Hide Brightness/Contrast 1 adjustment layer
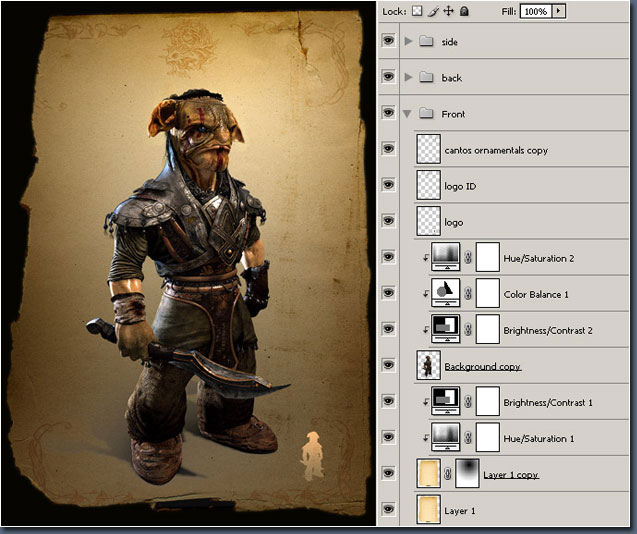 coord(388,401)
